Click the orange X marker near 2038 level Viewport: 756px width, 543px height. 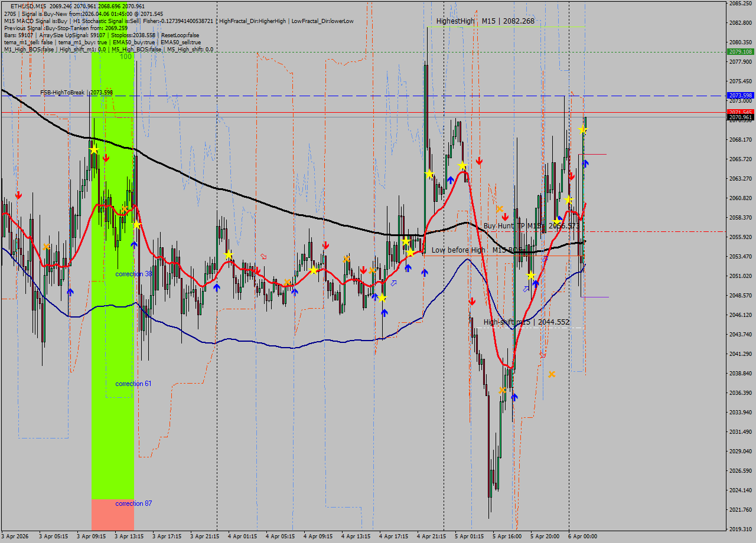pyautogui.click(x=552, y=374)
